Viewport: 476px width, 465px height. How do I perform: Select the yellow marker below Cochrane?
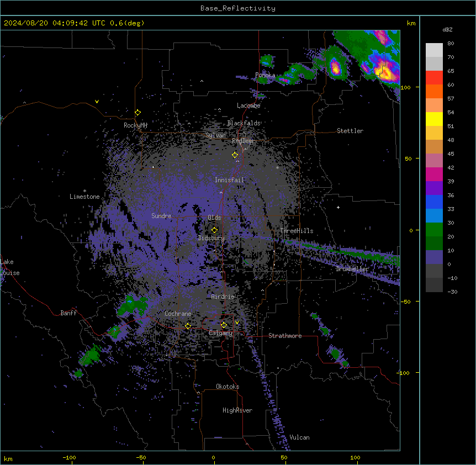(x=188, y=326)
